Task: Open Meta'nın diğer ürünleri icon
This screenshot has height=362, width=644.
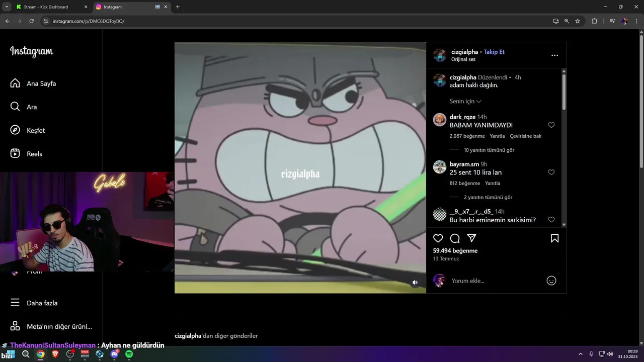Action: coord(15,326)
